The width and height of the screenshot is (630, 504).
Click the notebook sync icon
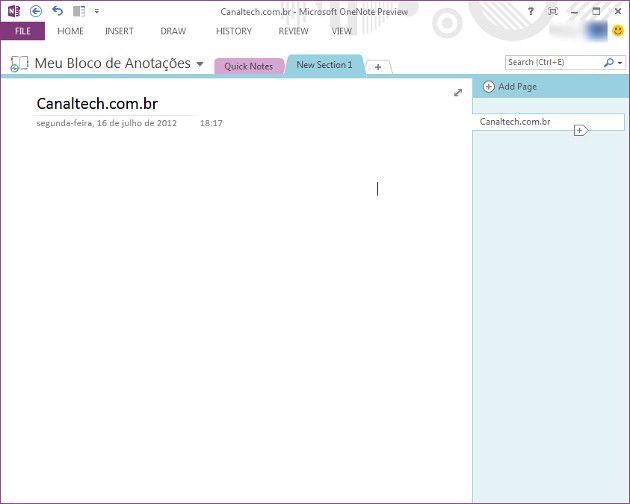19,64
